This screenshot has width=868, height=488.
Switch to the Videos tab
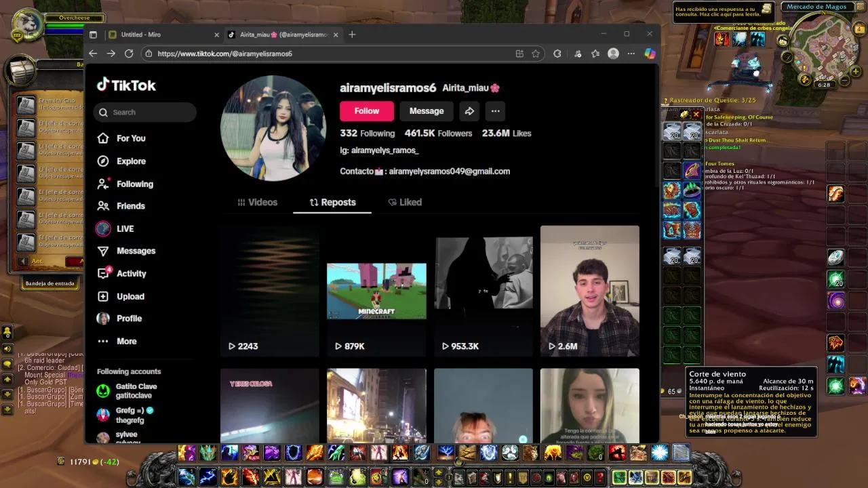point(258,202)
